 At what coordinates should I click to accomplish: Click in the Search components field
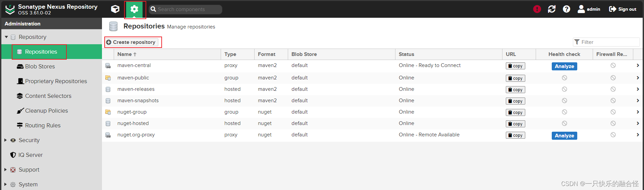pyautogui.click(x=185, y=9)
